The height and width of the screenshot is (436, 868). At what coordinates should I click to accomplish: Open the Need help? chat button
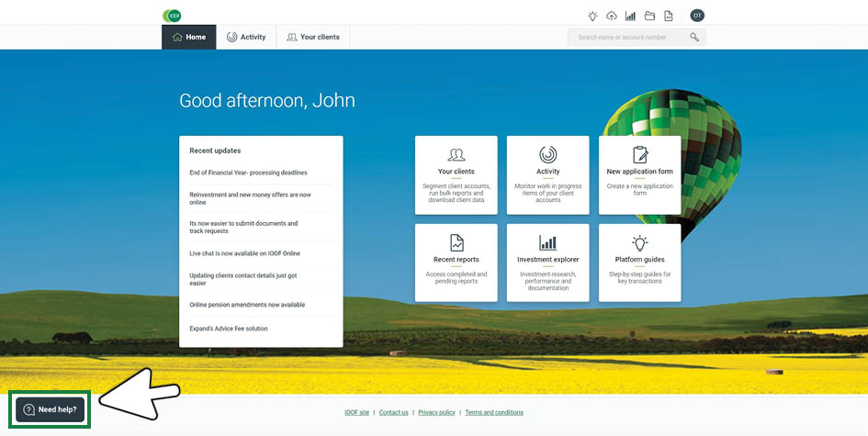(51, 409)
